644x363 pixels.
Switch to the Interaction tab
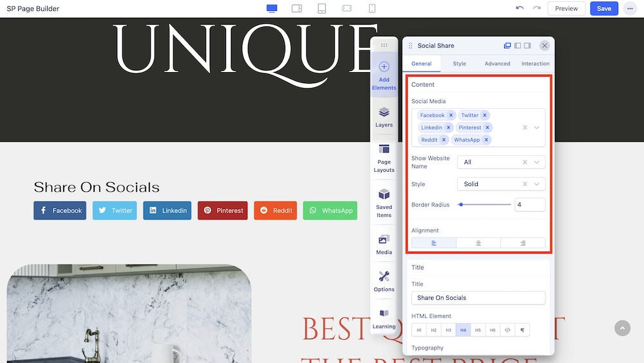(535, 64)
